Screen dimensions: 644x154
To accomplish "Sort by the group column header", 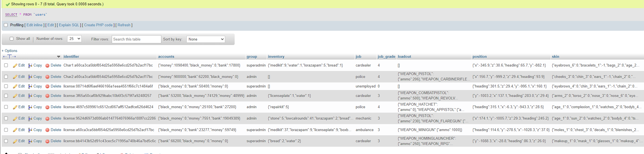I will (x=252, y=57).
